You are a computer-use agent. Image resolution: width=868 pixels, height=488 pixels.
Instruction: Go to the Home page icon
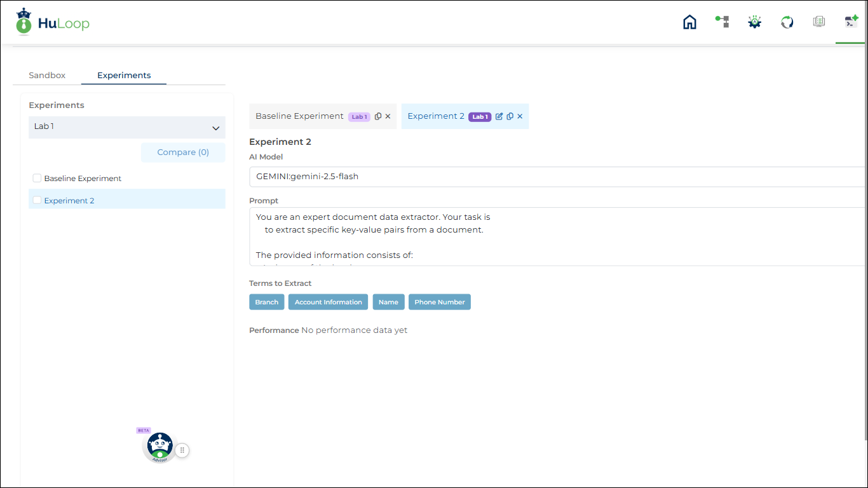point(689,22)
